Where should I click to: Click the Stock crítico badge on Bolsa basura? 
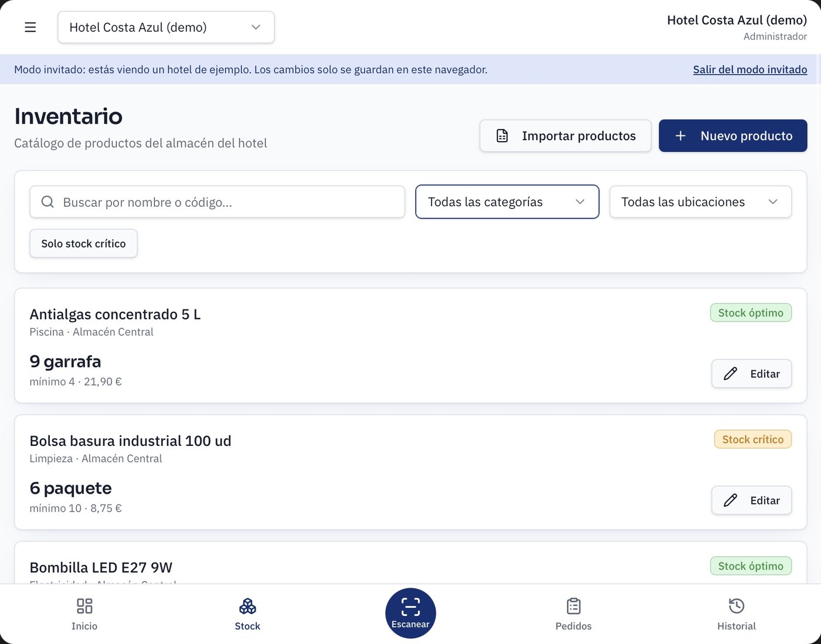[x=753, y=439]
